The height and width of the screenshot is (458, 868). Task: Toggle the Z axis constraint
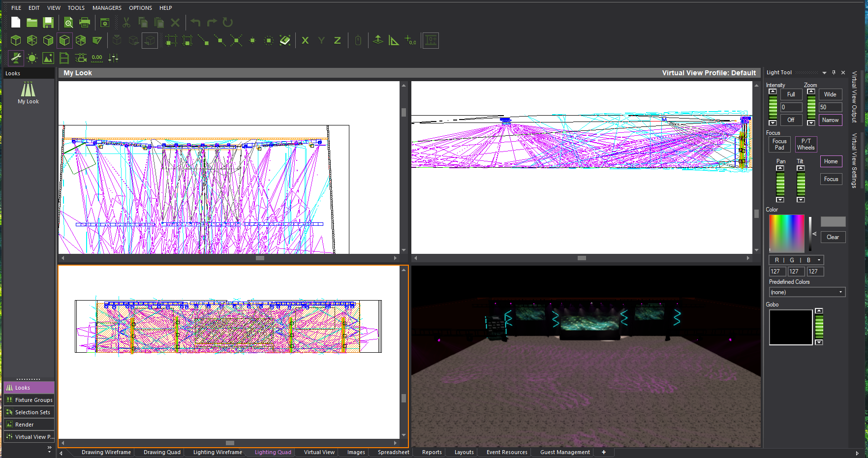(x=338, y=40)
